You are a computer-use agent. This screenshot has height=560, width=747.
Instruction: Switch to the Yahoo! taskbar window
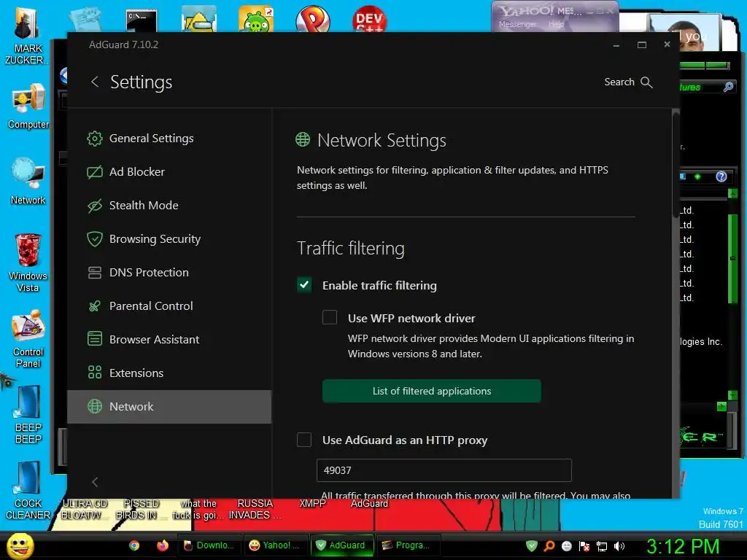[275, 545]
